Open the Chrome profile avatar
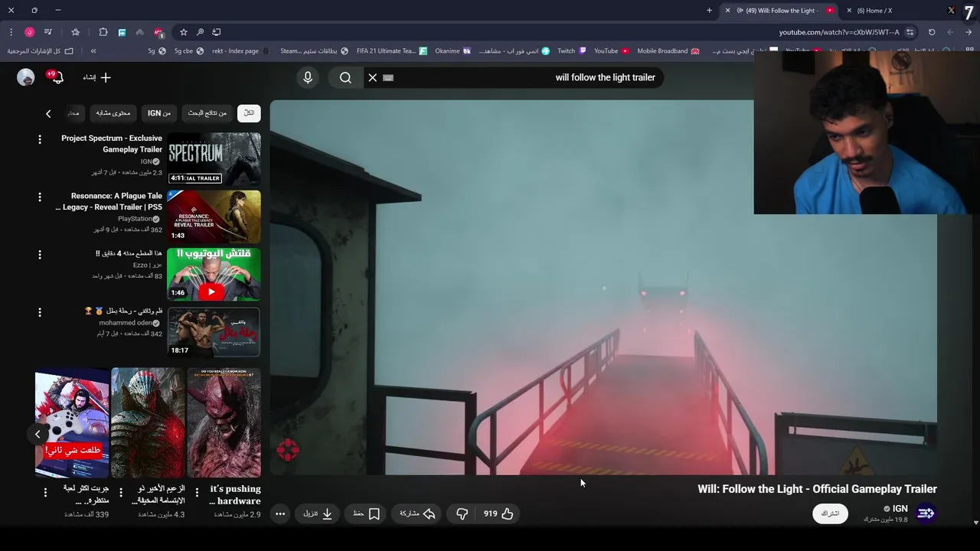 pos(29,32)
